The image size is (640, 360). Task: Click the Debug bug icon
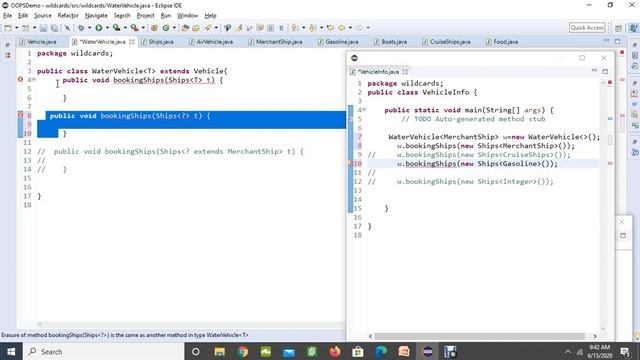pos(81,28)
